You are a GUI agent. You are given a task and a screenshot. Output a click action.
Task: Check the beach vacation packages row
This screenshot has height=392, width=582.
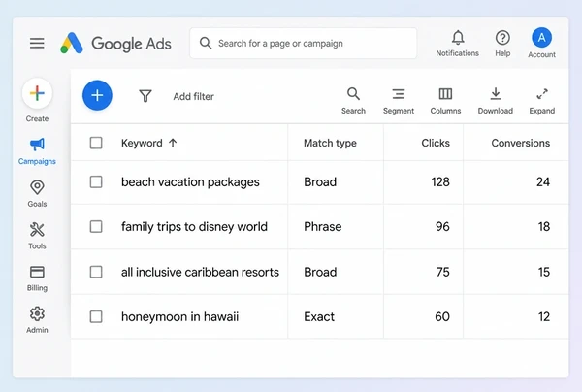pyautogui.click(x=96, y=181)
